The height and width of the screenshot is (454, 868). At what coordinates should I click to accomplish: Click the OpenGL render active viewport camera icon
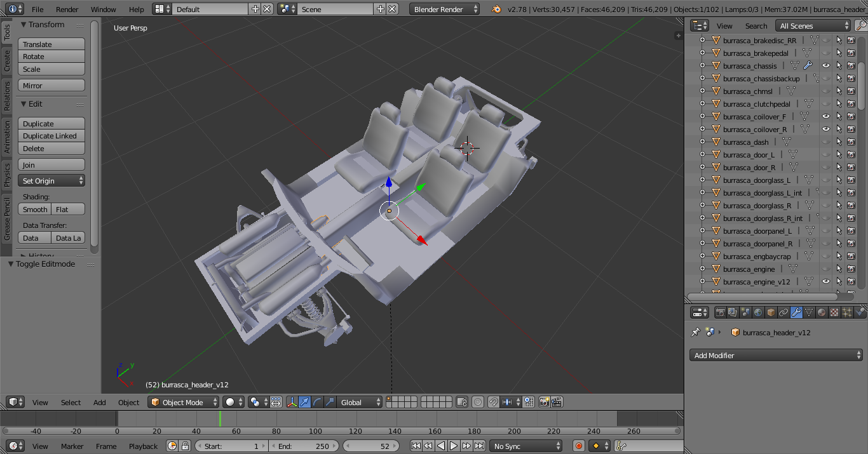click(544, 402)
